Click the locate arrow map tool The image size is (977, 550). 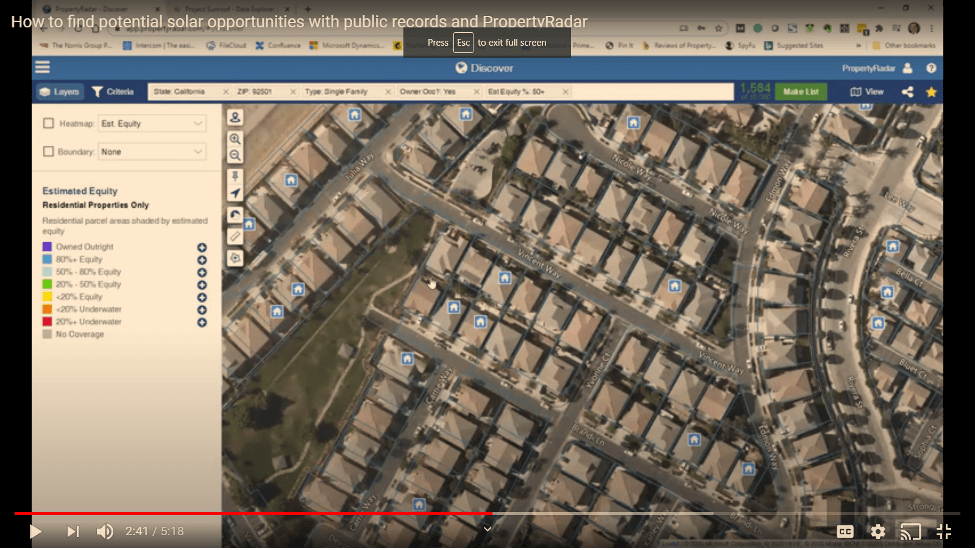tap(235, 193)
